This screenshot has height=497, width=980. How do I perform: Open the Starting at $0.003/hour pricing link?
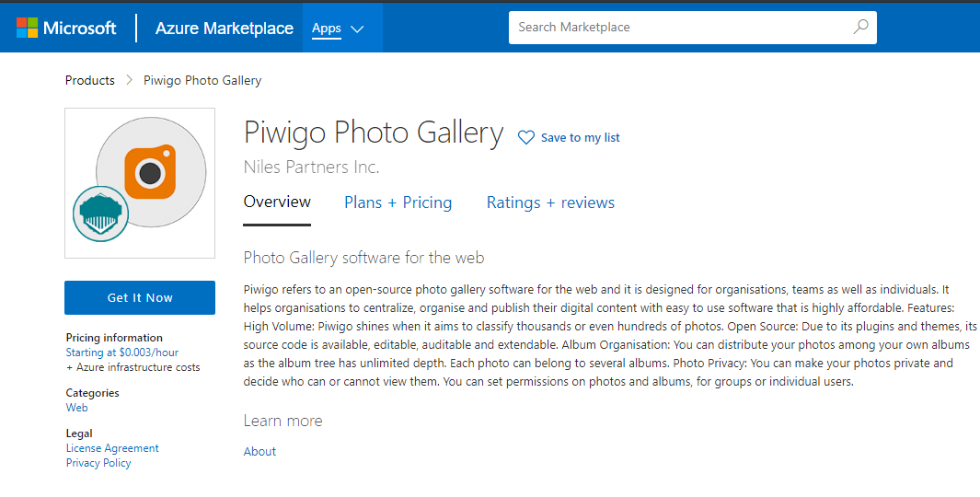(x=122, y=353)
